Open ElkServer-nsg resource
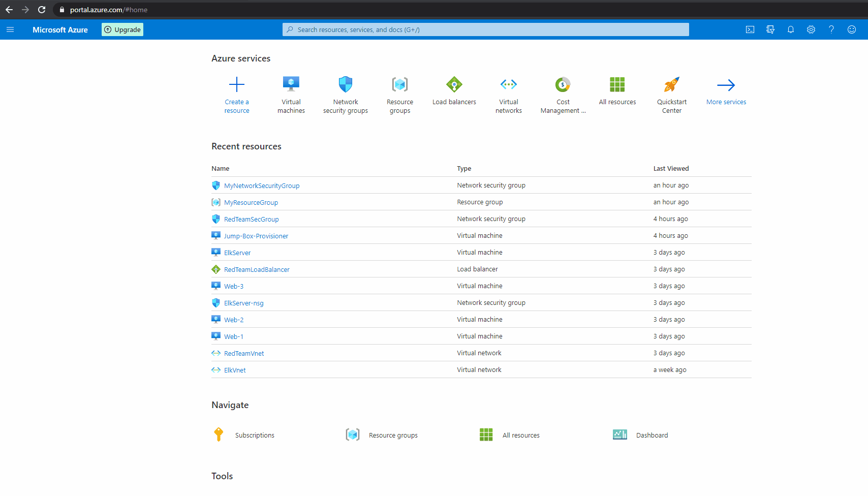 244,303
